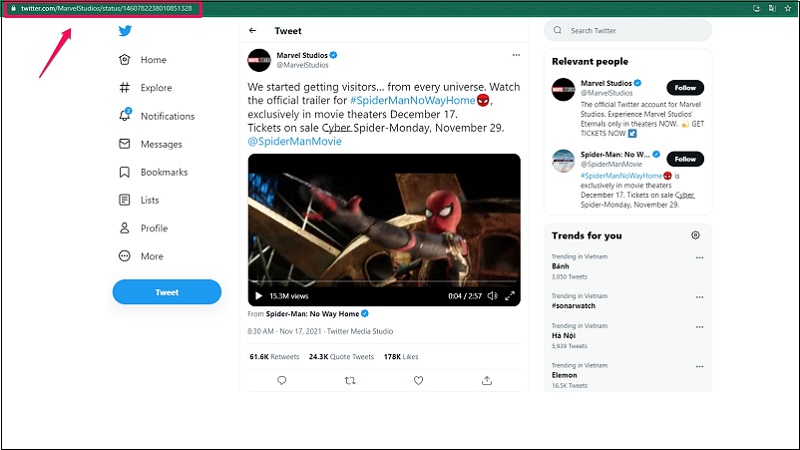800x450 pixels.
Task: Open Trends settings gear icon
Action: (696, 235)
